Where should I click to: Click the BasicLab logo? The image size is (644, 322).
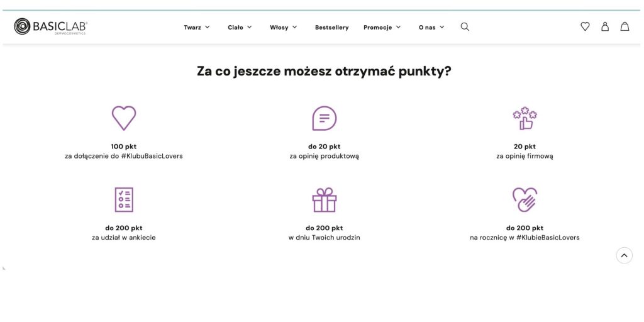(51, 26)
